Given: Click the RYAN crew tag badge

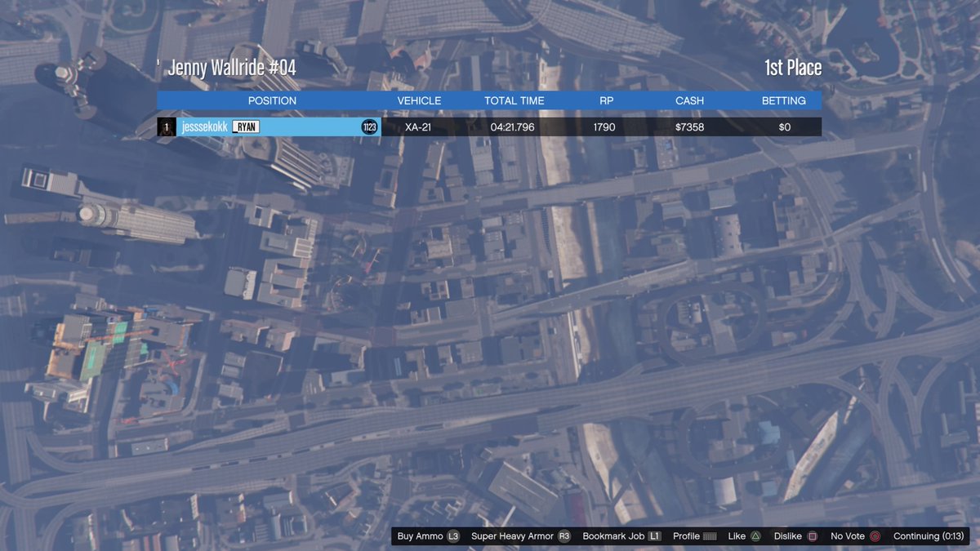Looking at the screenshot, I should [246, 127].
